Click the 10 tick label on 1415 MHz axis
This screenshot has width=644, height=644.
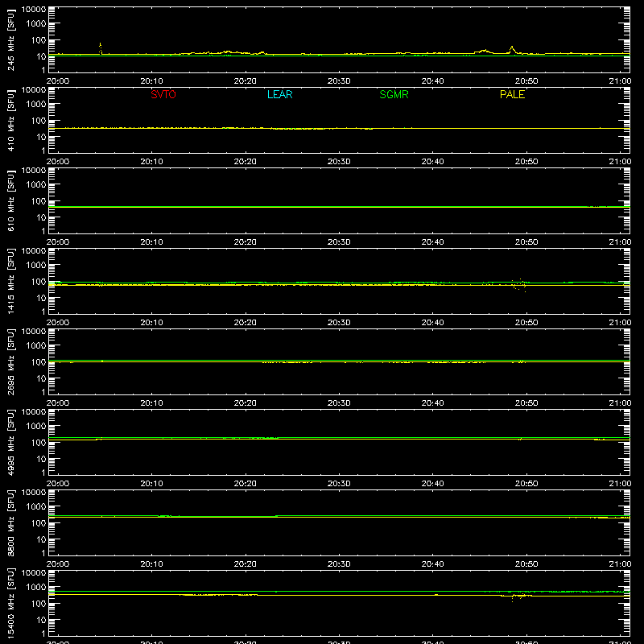41,298
